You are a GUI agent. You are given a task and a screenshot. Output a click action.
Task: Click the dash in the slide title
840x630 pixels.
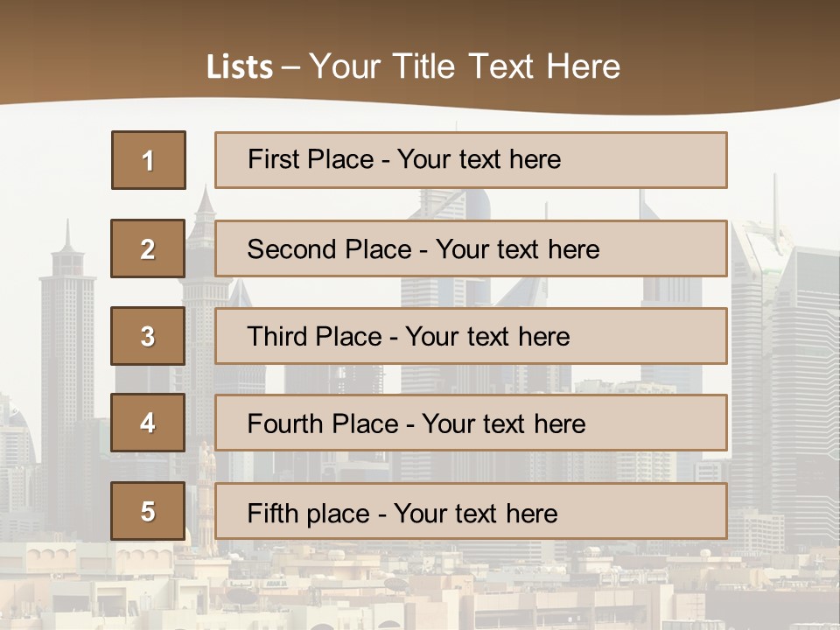coord(290,67)
